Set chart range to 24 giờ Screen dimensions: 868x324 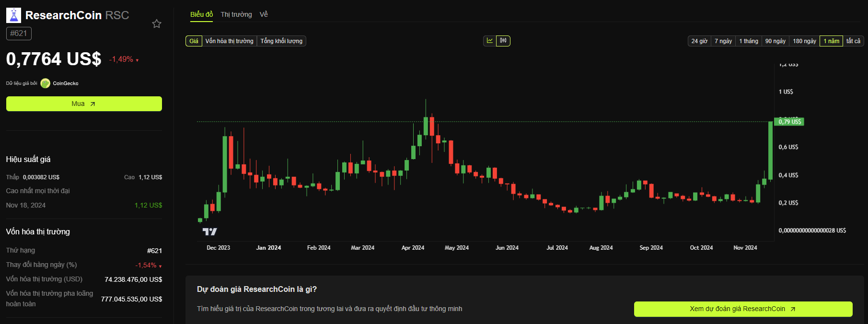(699, 41)
